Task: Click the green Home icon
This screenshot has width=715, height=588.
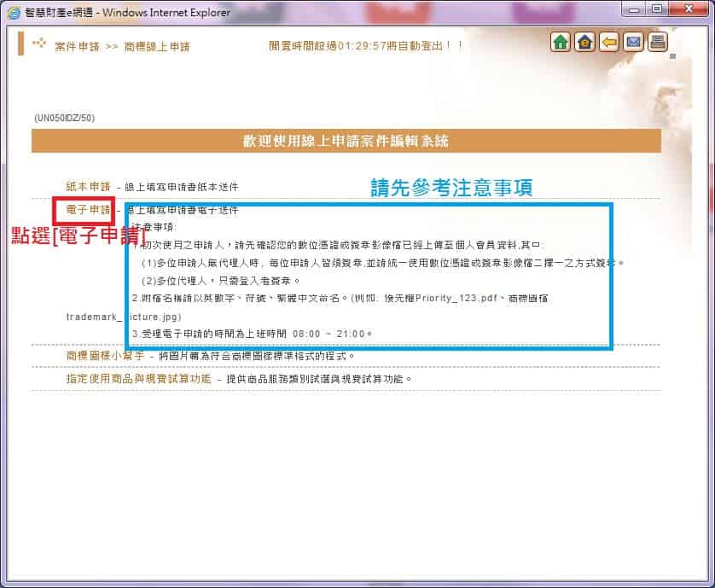Action: [561, 41]
